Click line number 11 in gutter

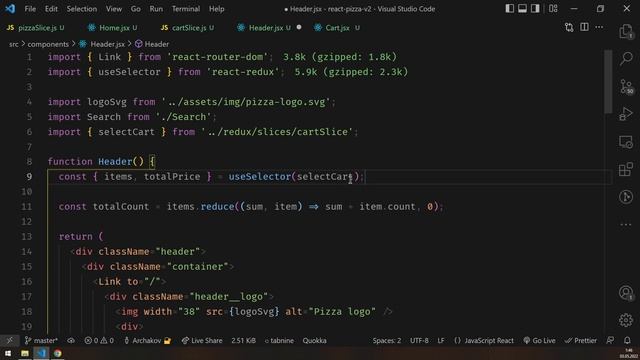point(27,207)
